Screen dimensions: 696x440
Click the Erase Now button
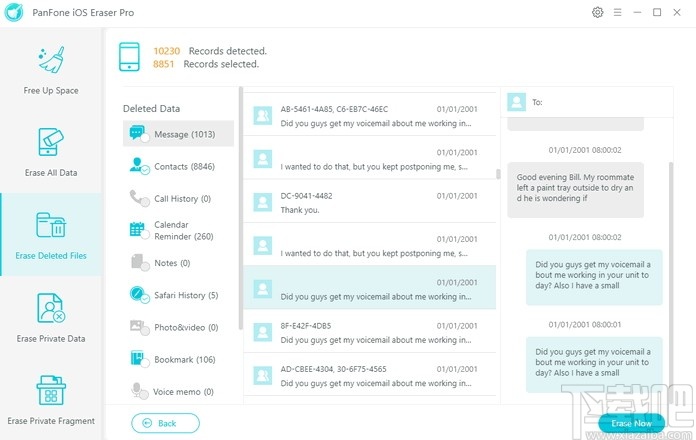tap(631, 423)
